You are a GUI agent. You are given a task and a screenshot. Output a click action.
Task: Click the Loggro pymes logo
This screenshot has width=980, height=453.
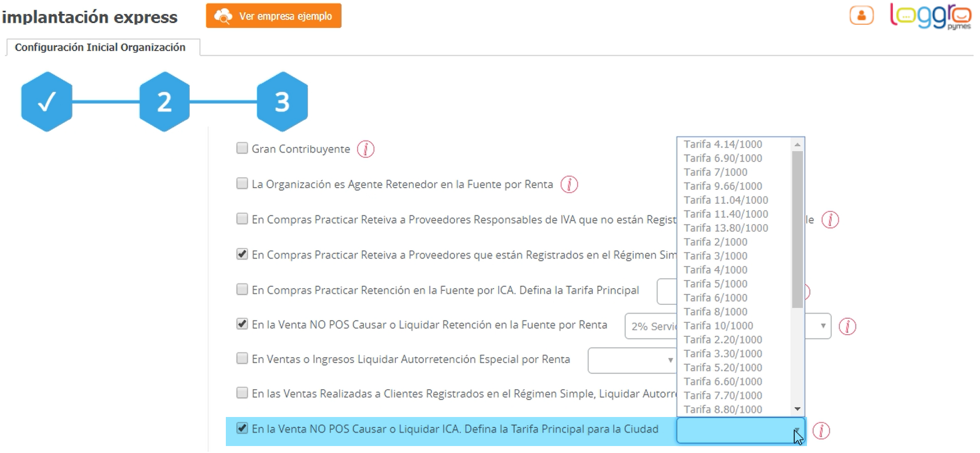930,16
